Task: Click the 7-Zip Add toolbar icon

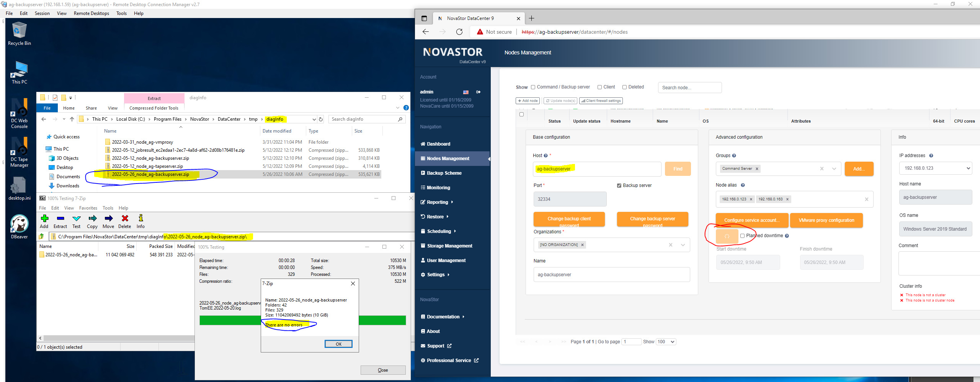Action: click(x=44, y=221)
